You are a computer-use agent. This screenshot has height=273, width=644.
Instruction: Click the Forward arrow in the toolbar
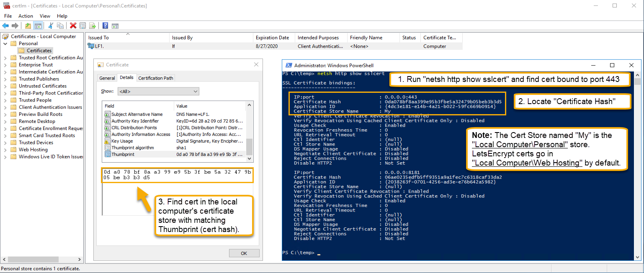pos(15,26)
